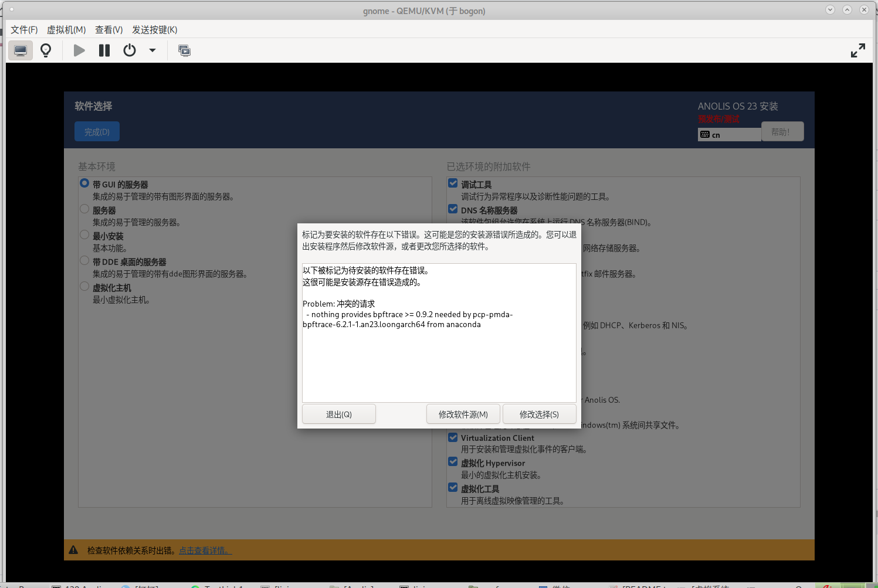Uncheck the 调试工具 checkbox

(x=453, y=183)
